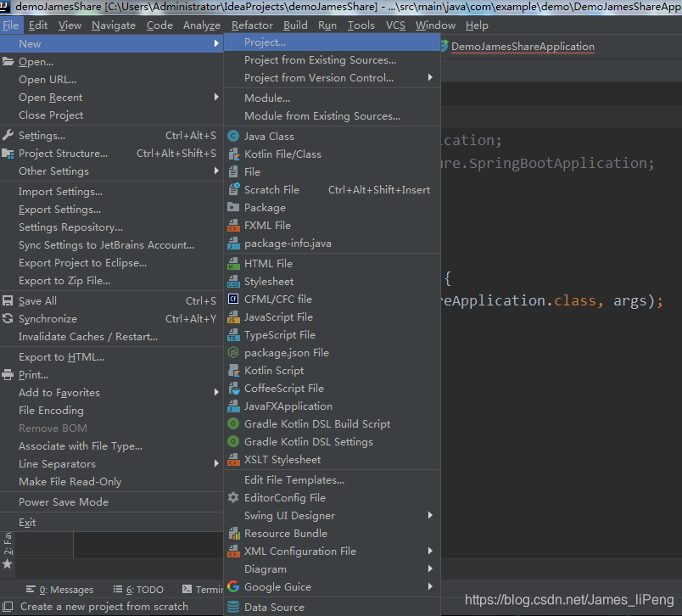Click the Open folder icon
This screenshot has width=682, height=616.
[x=8, y=61]
